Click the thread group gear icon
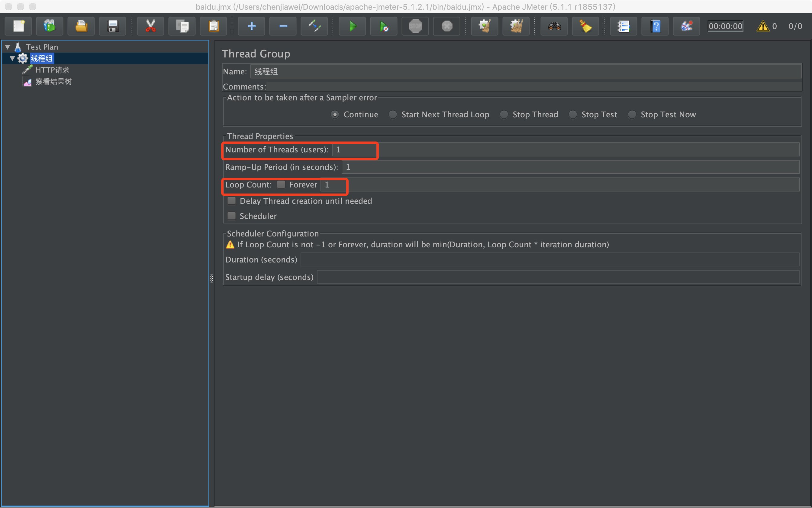 coord(22,58)
